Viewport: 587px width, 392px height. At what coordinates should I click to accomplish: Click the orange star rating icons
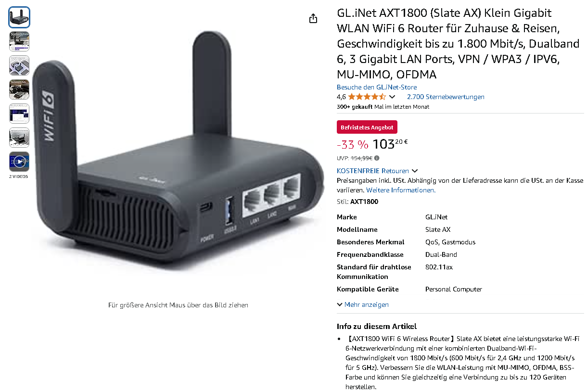point(367,97)
